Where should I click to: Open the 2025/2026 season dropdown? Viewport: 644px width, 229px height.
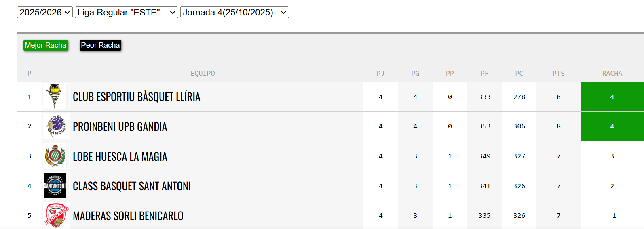[45, 13]
